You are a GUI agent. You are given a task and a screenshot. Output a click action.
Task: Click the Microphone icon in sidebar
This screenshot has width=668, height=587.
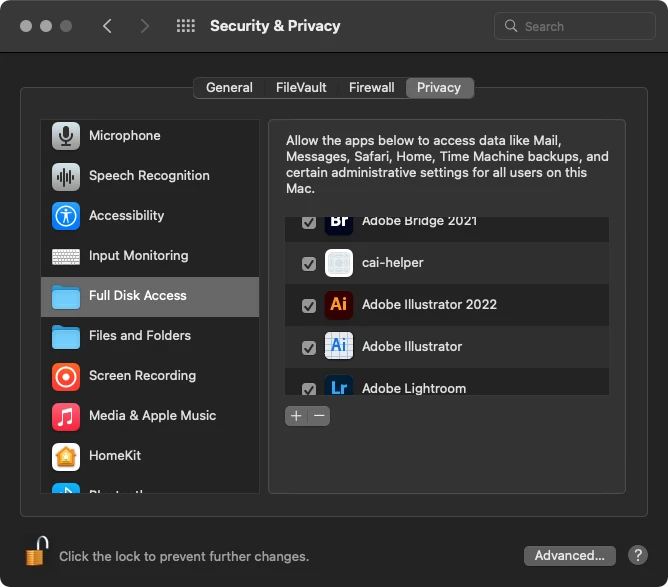click(x=66, y=136)
